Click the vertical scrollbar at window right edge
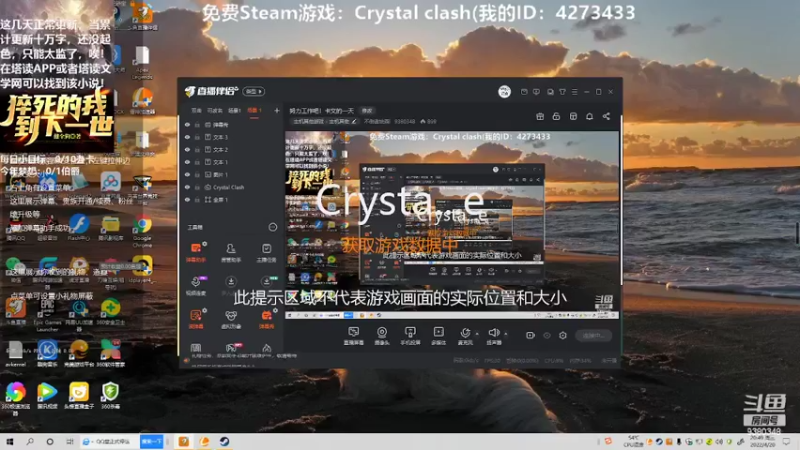Image resolution: width=800 pixels, height=450 pixels. pyautogui.click(x=621, y=200)
